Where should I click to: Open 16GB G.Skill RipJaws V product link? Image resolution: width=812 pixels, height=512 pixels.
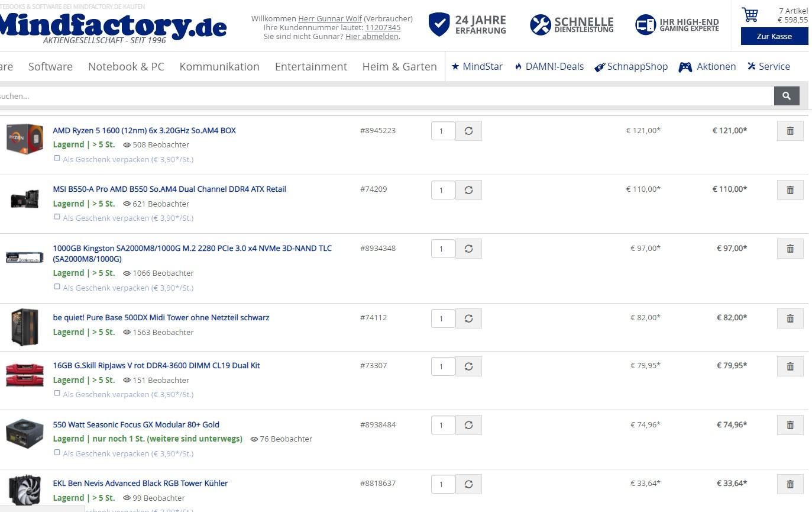(156, 365)
